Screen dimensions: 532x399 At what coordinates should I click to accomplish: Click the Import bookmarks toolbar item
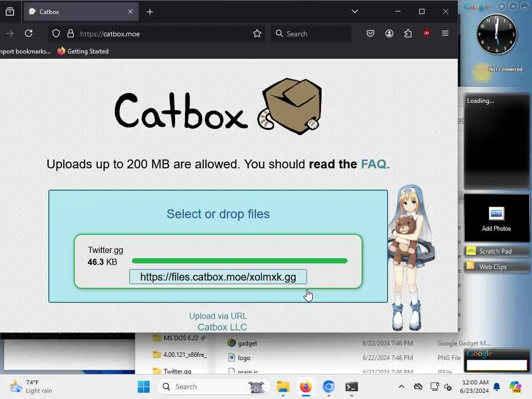click(x=25, y=51)
